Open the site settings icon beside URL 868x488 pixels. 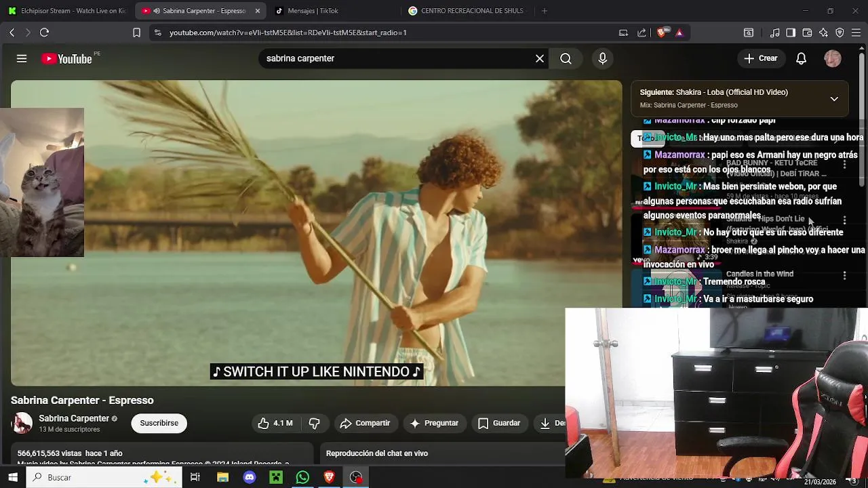click(x=157, y=33)
